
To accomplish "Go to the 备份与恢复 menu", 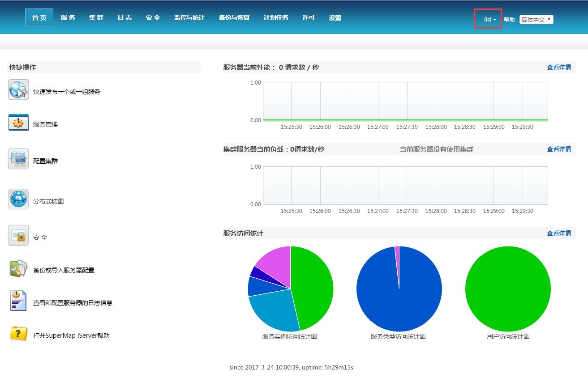I will coord(234,18).
